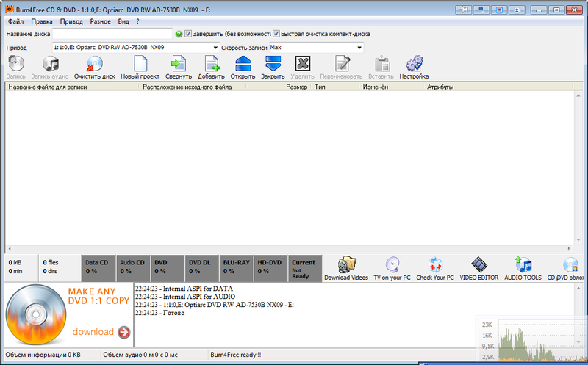Toggle the Завершить checkbox

coord(188,34)
